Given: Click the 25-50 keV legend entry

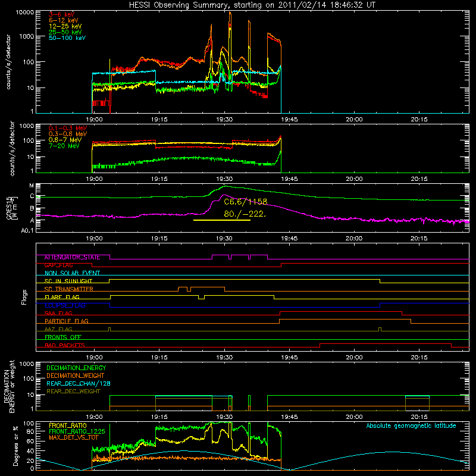Looking at the screenshot, I should pyautogui.click(x=65, y=32).
